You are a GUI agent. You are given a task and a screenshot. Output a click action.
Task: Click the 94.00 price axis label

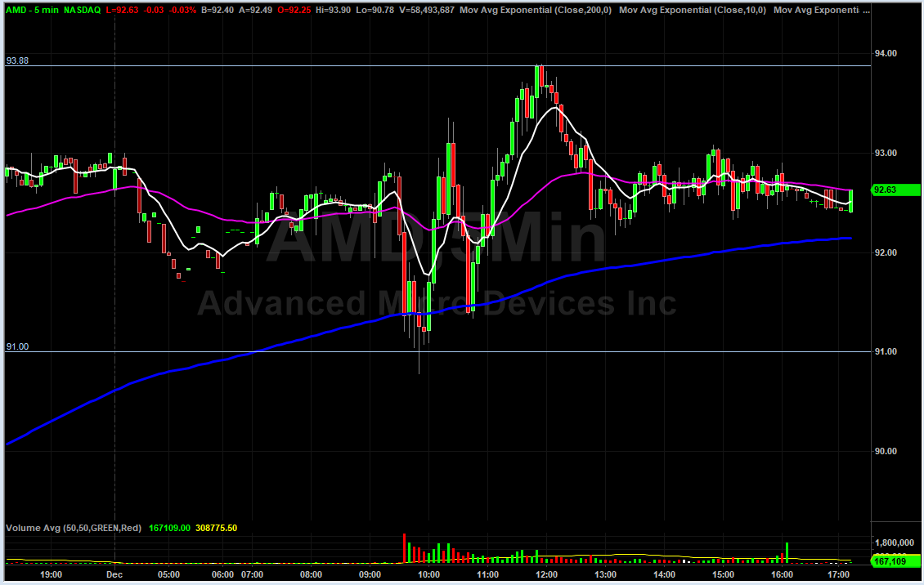(886, 53)
